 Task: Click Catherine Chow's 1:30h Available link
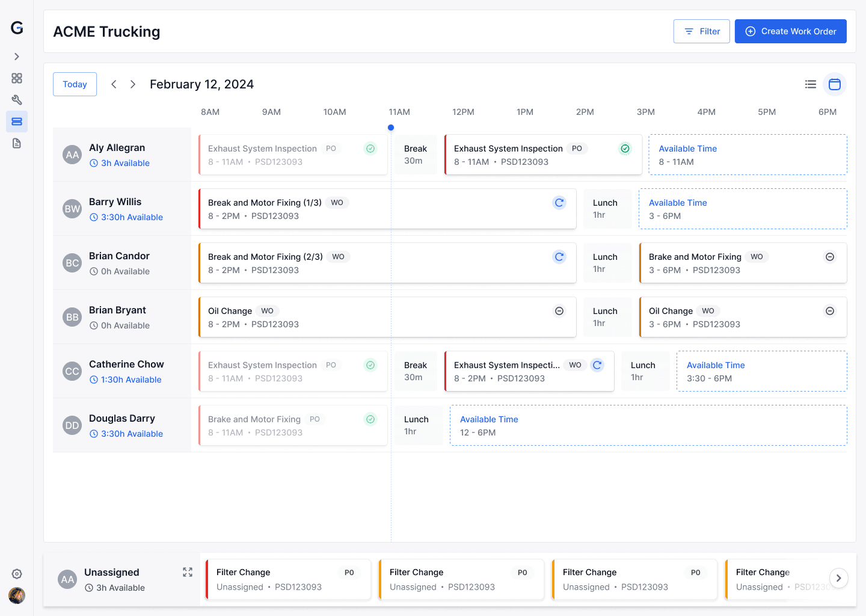point(126,380)
